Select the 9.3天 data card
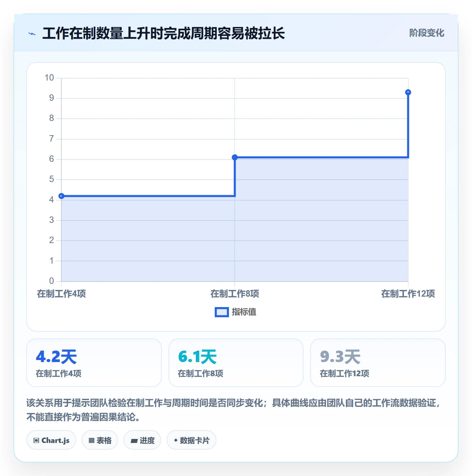This screenshot has width=472, height=476. coord(378,363)
